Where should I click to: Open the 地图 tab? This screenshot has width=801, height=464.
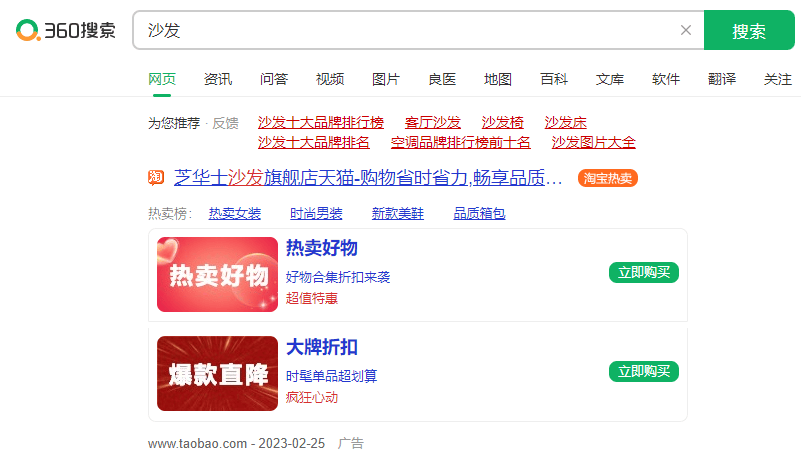pos(498,79)
